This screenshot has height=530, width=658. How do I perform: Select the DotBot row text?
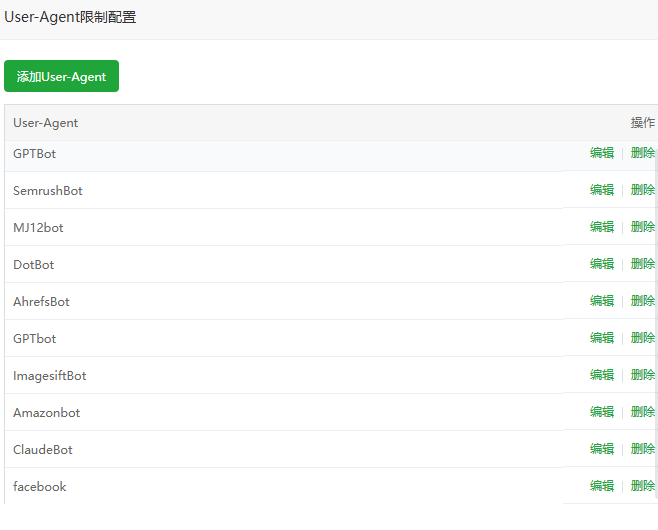tap(34, 264)
